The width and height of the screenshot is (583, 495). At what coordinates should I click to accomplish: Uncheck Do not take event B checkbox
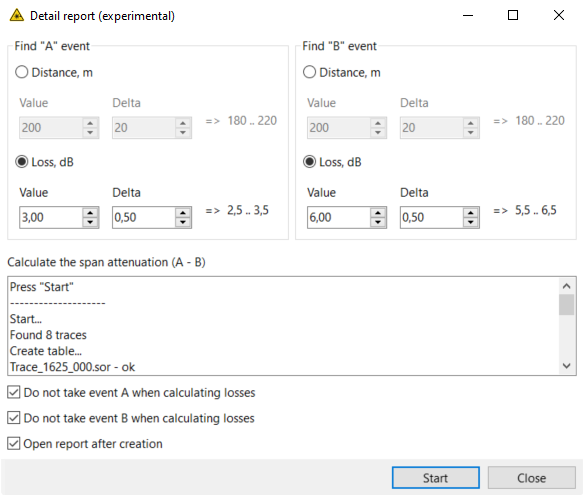(x=14, y=418)
